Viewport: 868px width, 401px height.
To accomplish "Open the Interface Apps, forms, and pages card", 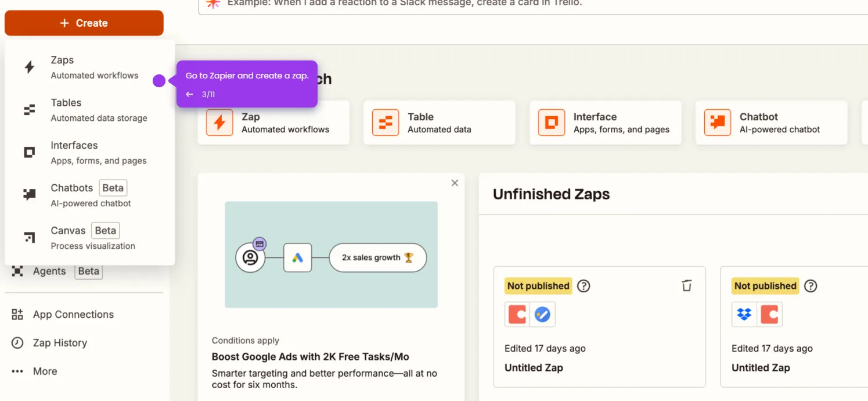I will (x=606, y=123).
